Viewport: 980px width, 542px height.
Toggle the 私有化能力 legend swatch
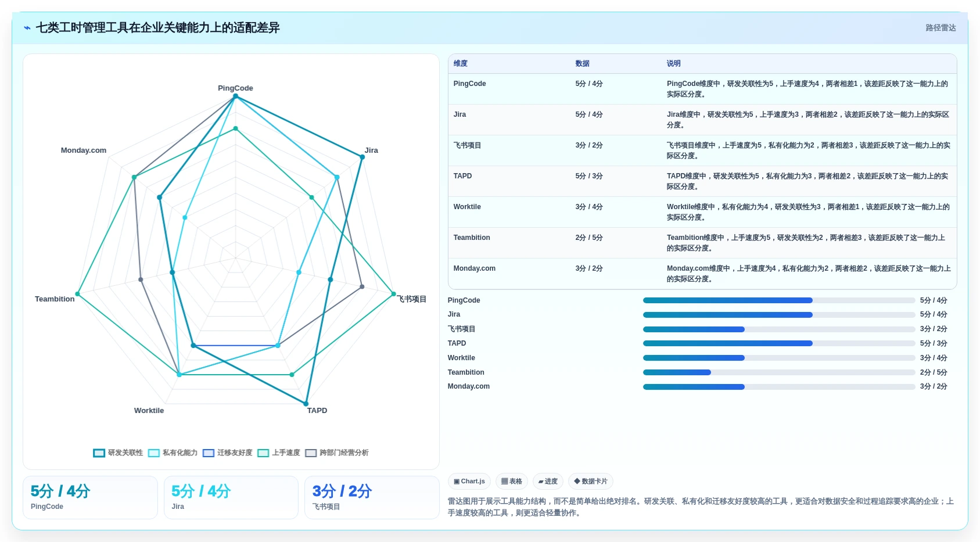click(x=154, y=453)
